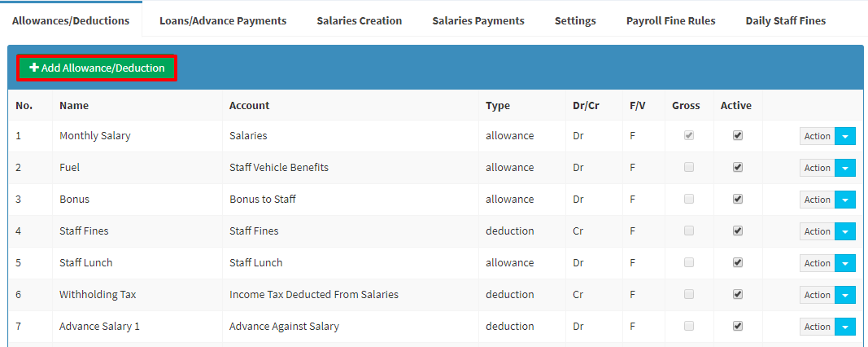Expand the Monthly Salary action dropdown arrow

(844, 136)
